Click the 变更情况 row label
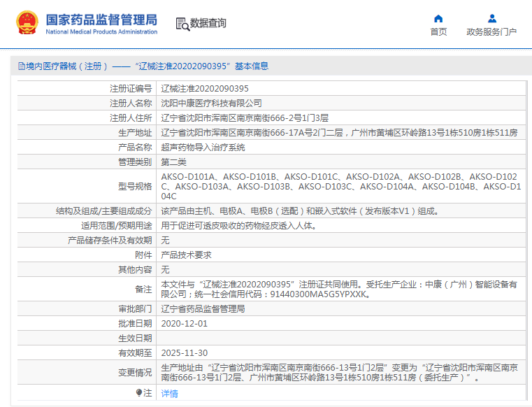 point(135,372)
